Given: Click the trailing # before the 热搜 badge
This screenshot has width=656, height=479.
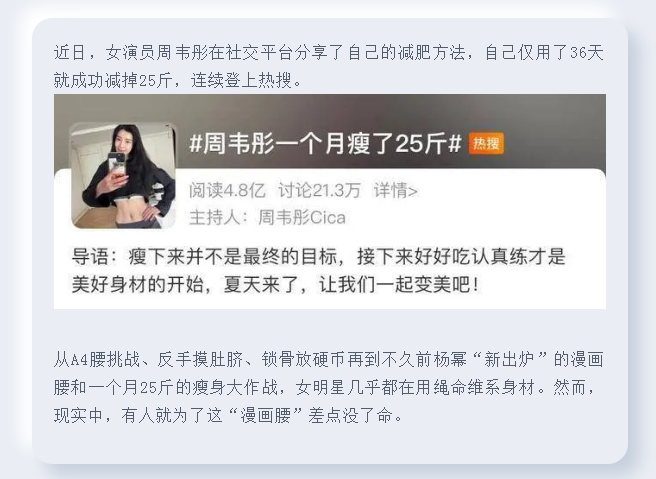Looking at the screenshot, I should click(455, 144).
